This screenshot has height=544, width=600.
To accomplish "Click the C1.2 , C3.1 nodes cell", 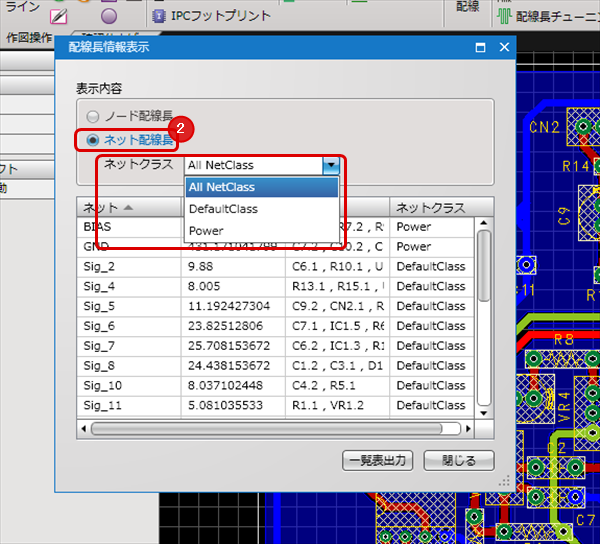I will tap(338, 366).
